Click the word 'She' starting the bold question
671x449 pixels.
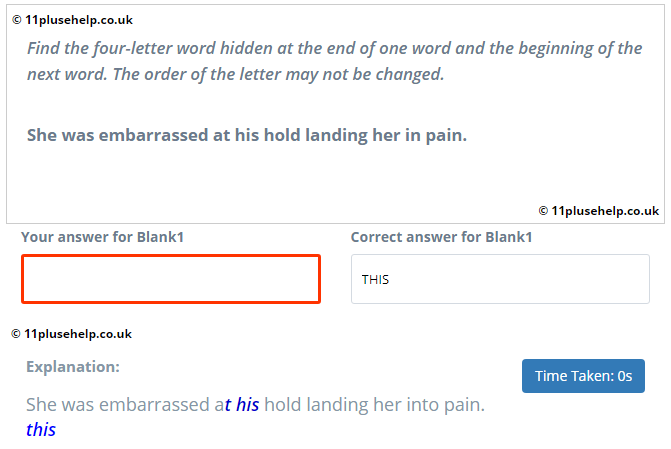click(42, 135)
